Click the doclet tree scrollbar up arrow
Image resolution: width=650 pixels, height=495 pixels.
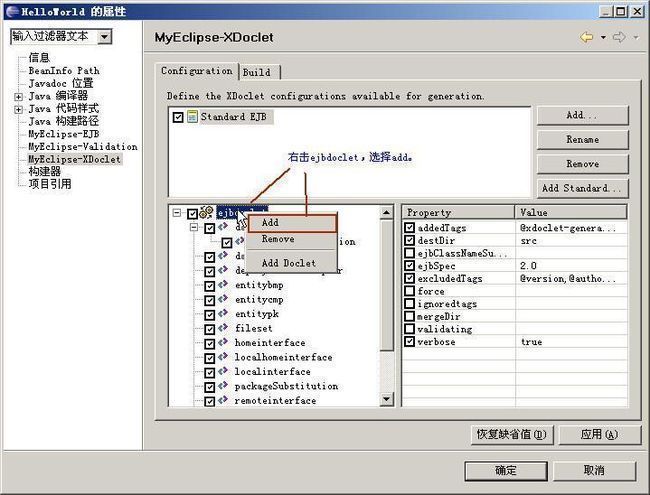pyautogui.click(x=386, y=213)
